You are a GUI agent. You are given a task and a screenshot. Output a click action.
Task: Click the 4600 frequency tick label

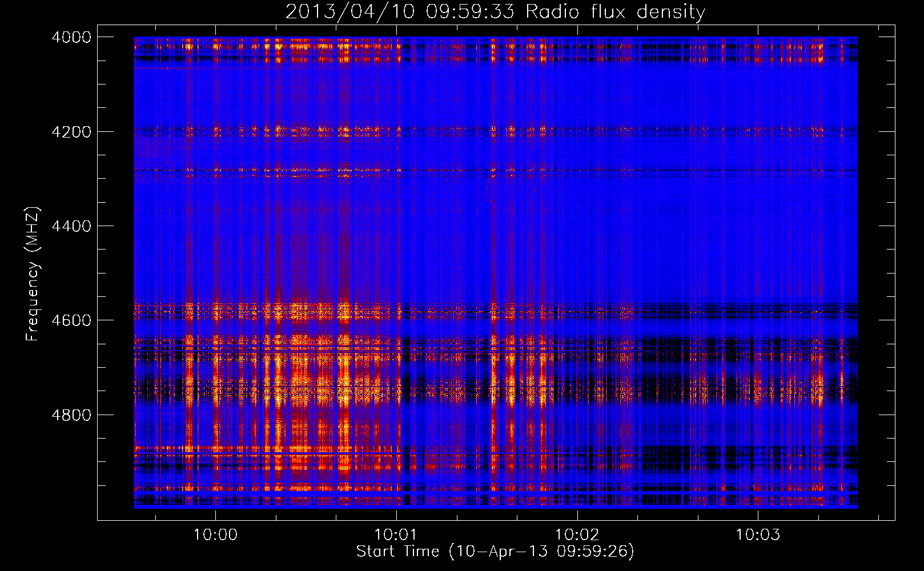tap(71, 320)
